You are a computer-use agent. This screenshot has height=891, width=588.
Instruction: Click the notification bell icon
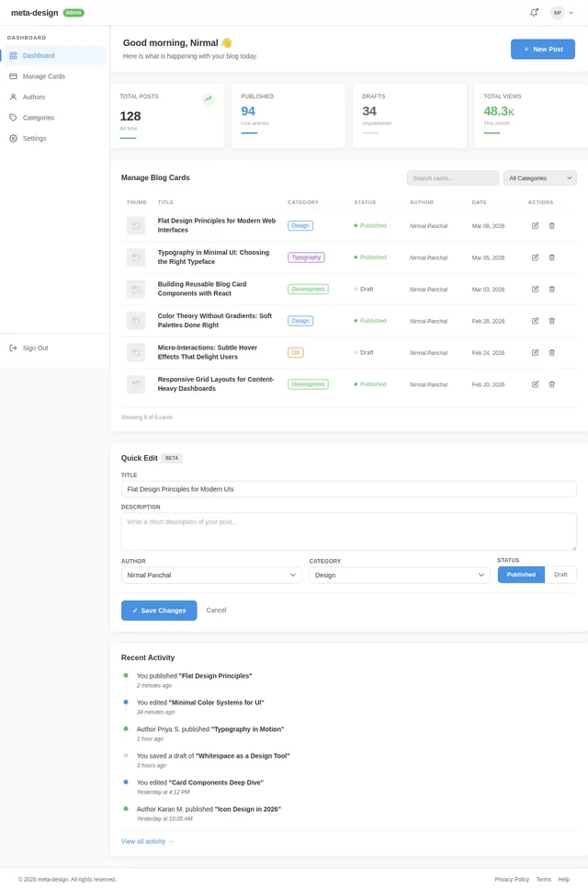pyautogui.click(x=534, y=13)
